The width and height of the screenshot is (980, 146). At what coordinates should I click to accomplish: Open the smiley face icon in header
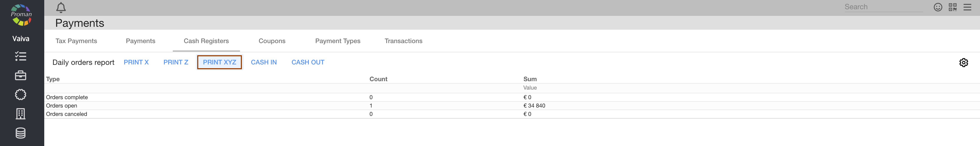[x=938, y=7]
